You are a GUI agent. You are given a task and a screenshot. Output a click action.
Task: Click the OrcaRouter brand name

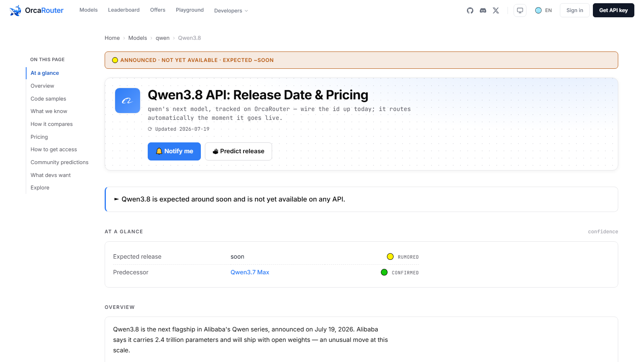click(x=44, y=10)
